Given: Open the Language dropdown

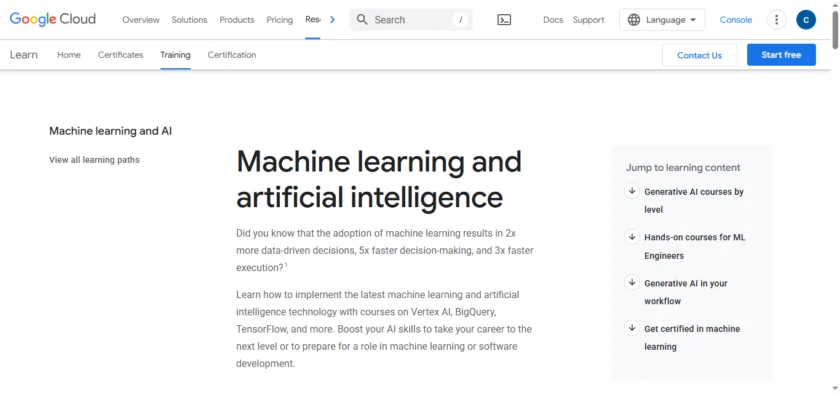Looking at the screenshot, I should [662, 20].
